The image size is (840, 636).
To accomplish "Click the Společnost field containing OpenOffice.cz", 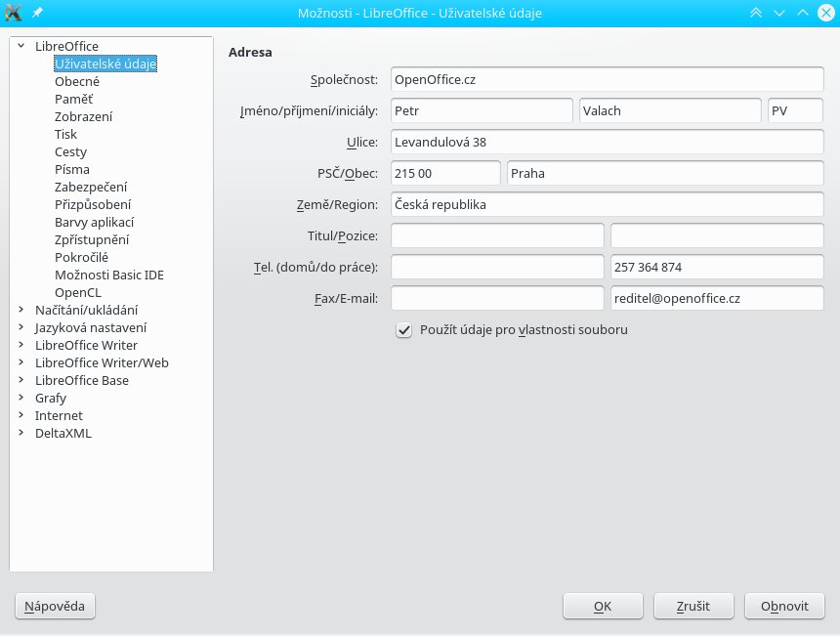I will (607, 79).
